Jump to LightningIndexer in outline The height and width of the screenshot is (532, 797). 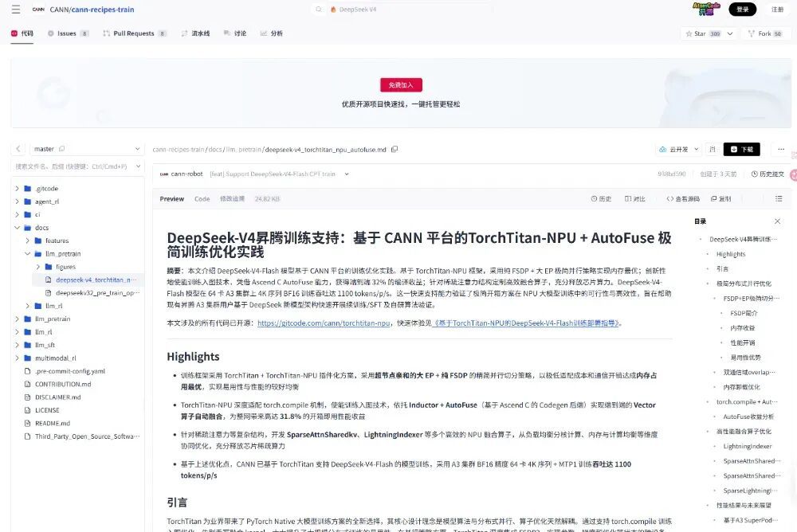point(748,446)
